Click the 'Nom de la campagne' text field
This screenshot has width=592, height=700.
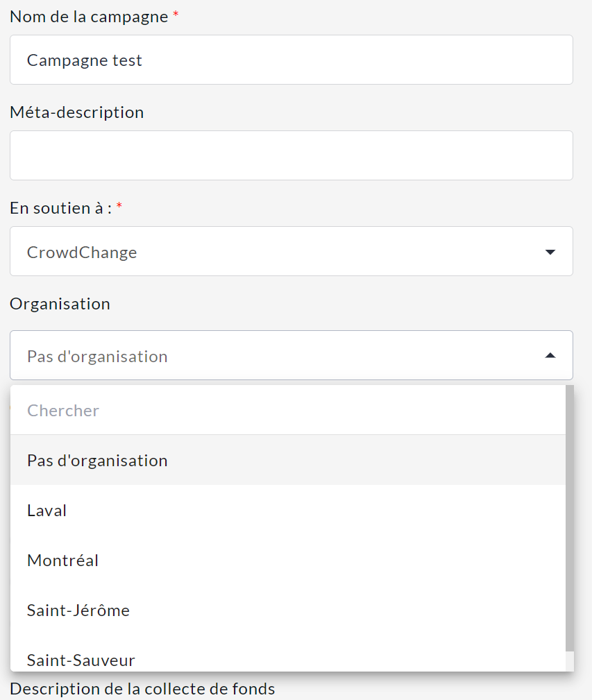[x=291, y=60]
